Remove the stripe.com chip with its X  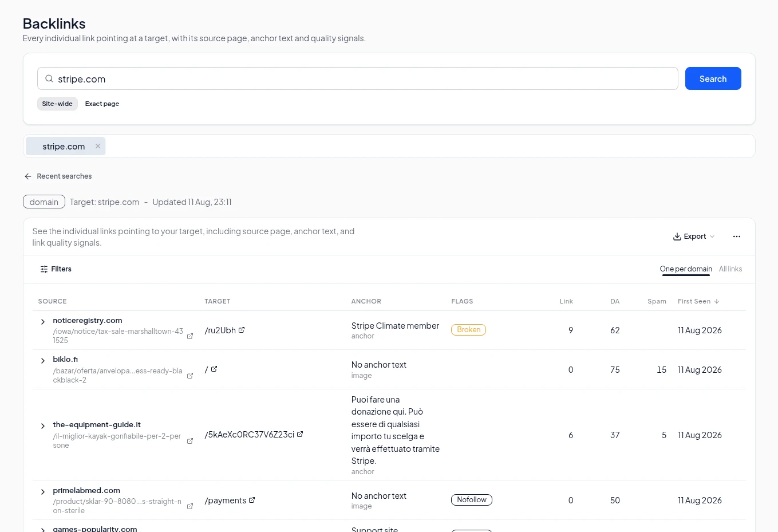(98, 146)
